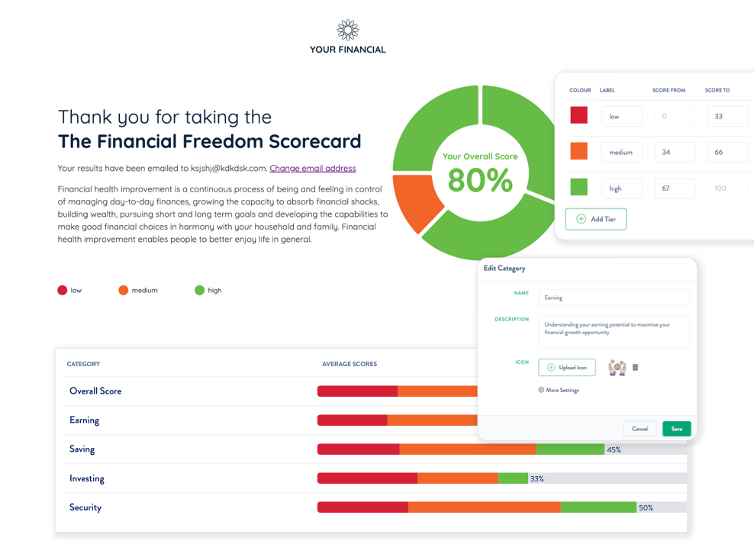Click the Upload Icon button
The image size is (754, 560).
[x=566, y=367]
